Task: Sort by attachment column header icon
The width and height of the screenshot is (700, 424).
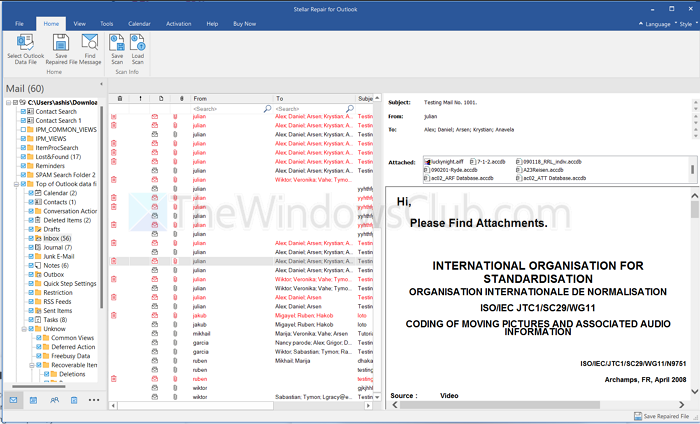Action: [x=182, y=98]
